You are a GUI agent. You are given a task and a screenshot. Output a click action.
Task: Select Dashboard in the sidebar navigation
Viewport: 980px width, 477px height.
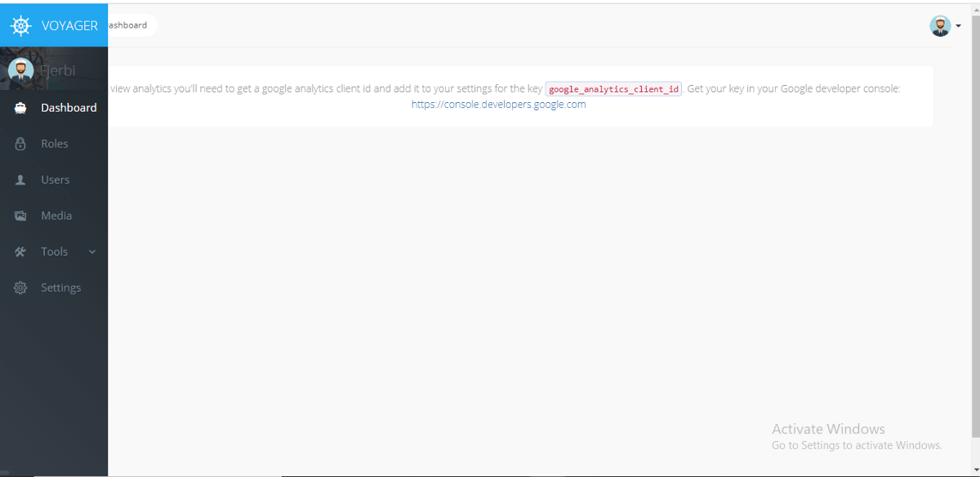[69, 107]
